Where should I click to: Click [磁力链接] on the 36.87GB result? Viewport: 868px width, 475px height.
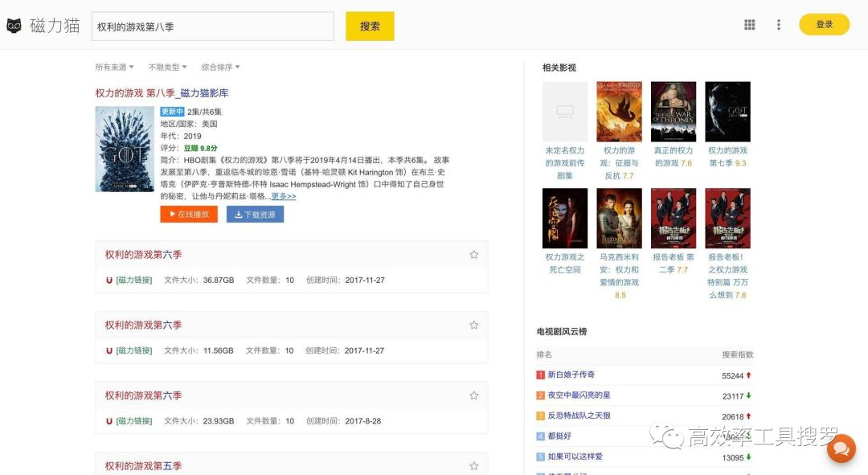134,280
